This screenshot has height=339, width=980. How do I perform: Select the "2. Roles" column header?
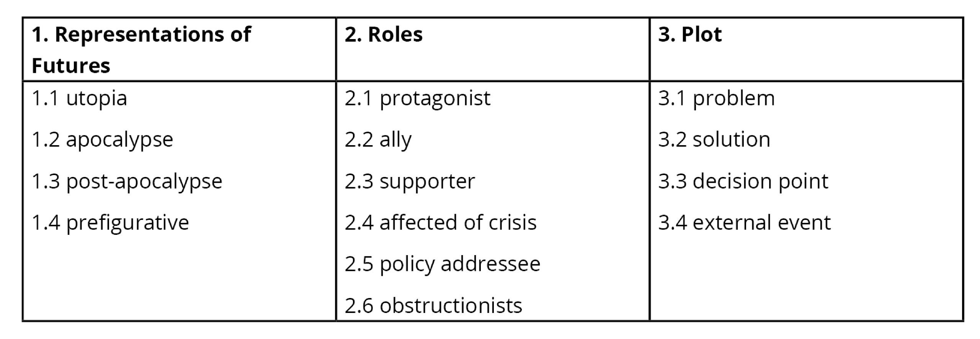(x=384, y=34)
